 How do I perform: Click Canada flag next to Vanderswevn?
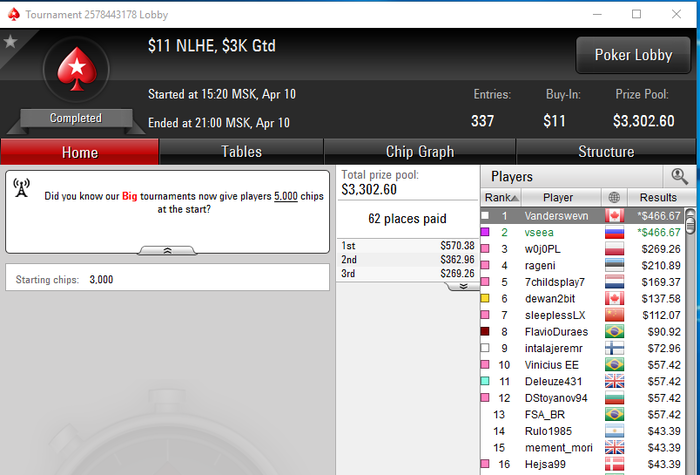click(x=614, y=216)
